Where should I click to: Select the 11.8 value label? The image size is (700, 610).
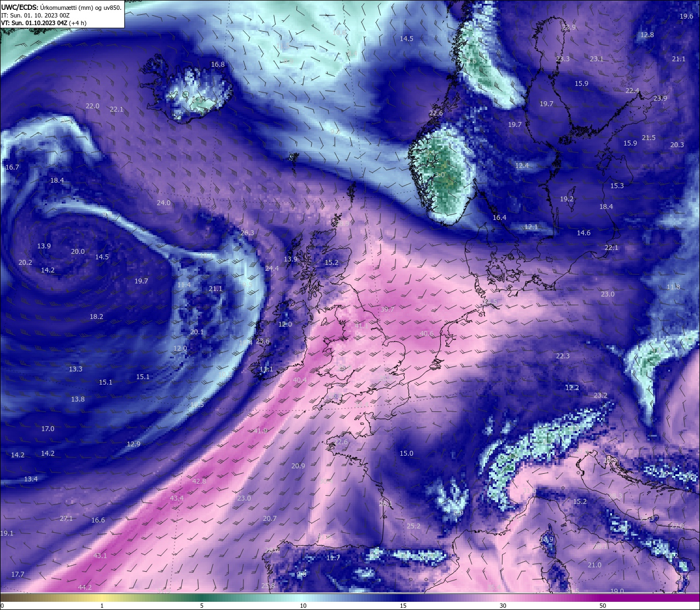(x=673, y=287)
